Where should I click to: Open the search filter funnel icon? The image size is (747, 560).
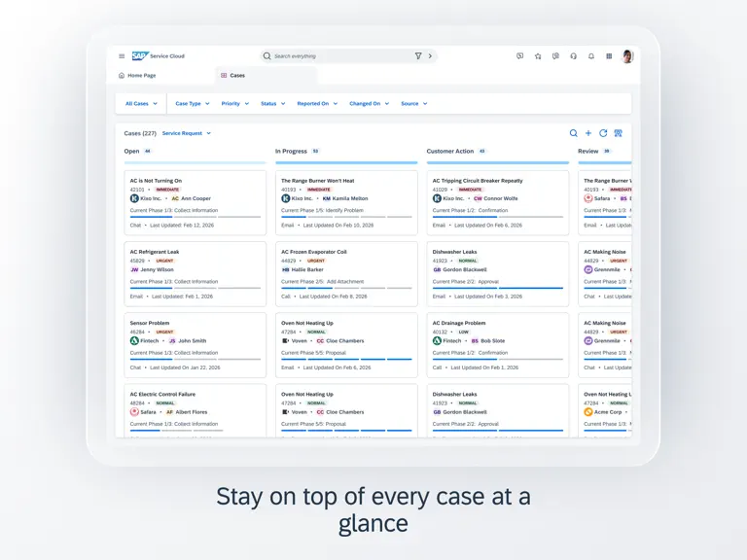pos(418,56)
